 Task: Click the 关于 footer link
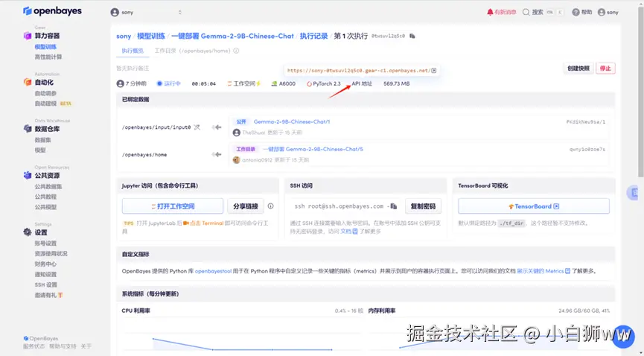(86, 346)
